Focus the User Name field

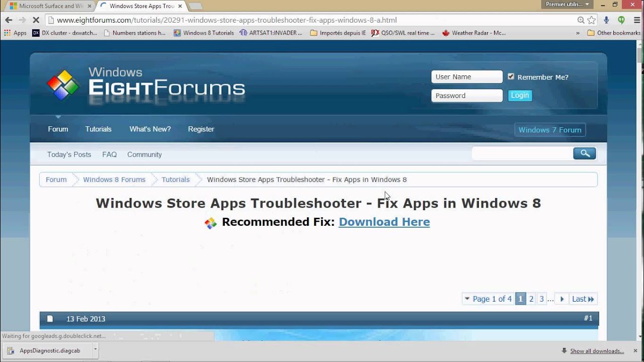[x=467, y=77]
